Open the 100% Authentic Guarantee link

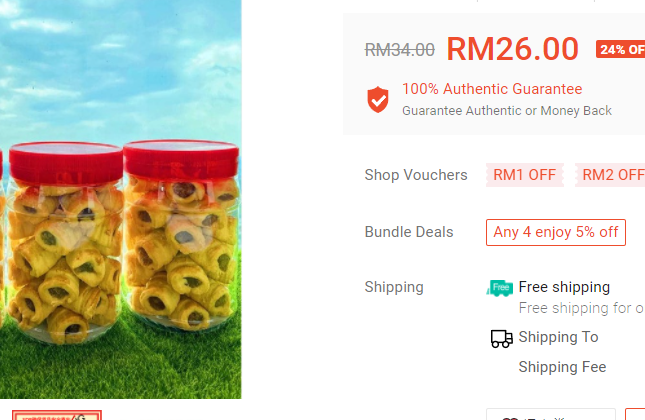click(492, 89)
